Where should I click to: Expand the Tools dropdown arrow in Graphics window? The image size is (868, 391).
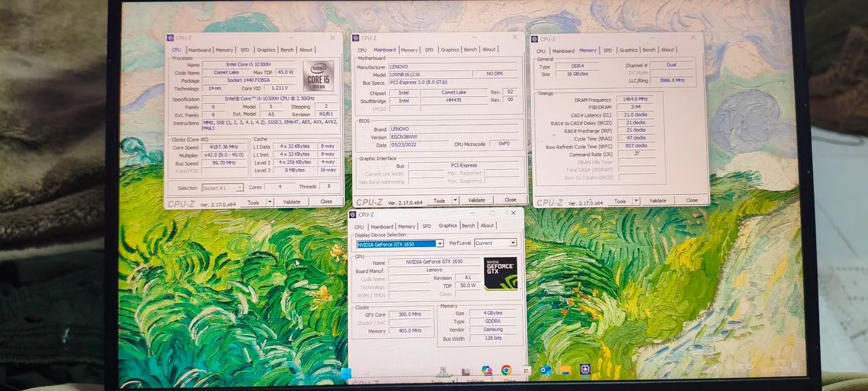click(452, 382)
